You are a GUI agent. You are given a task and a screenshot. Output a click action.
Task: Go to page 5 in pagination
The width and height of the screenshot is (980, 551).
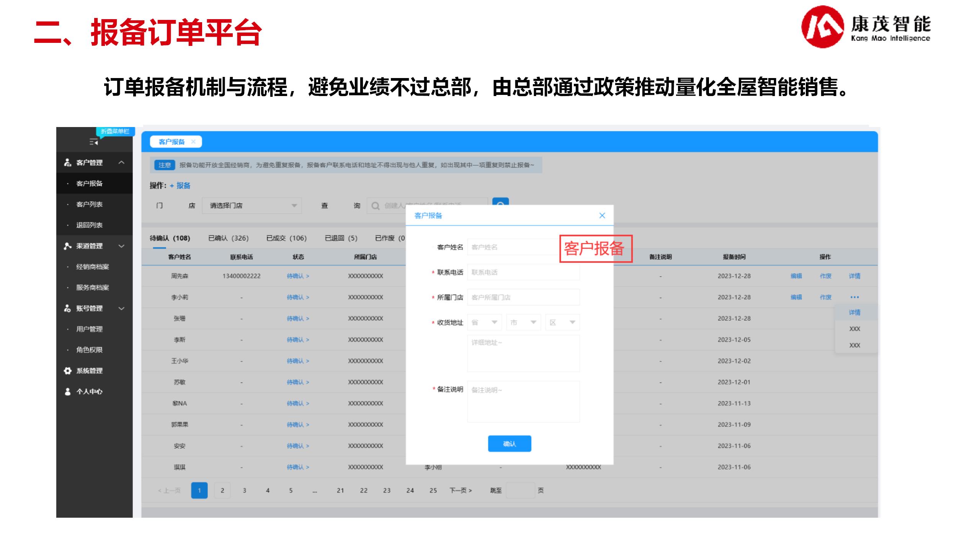pyautogui.click(x=291, y=490)
